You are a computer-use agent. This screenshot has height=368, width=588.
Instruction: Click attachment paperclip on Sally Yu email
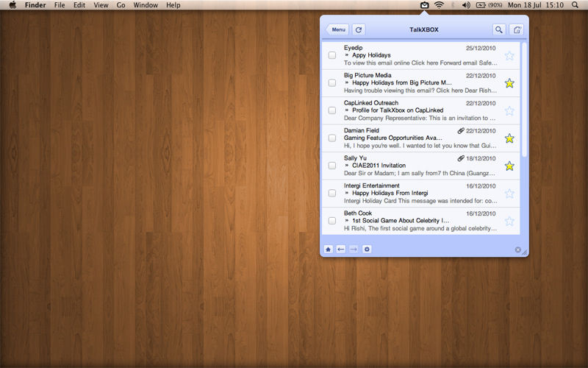[461, 158]
